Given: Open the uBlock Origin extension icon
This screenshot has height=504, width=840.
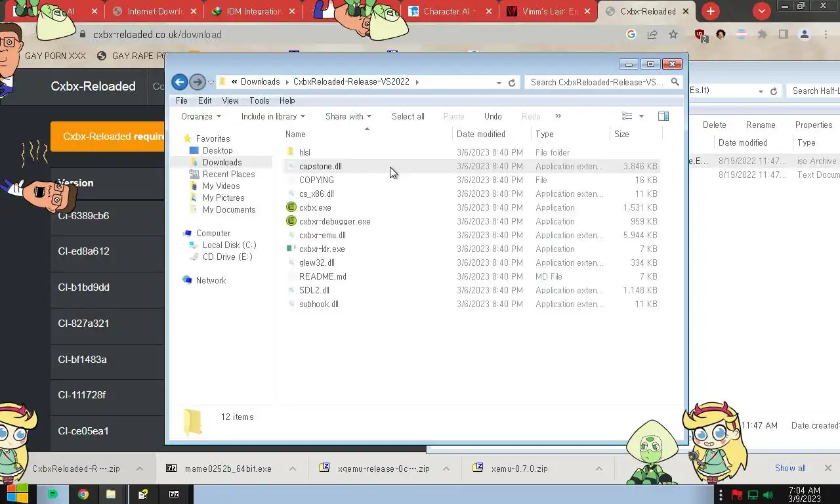Looking at the screenshot, I should pos(700,35).
